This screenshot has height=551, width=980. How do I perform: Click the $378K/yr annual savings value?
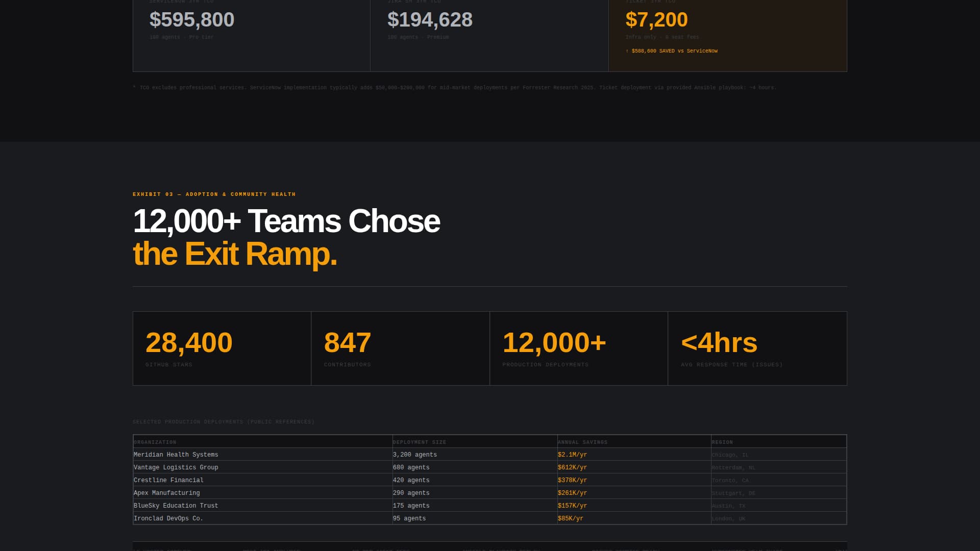(573, 480)
